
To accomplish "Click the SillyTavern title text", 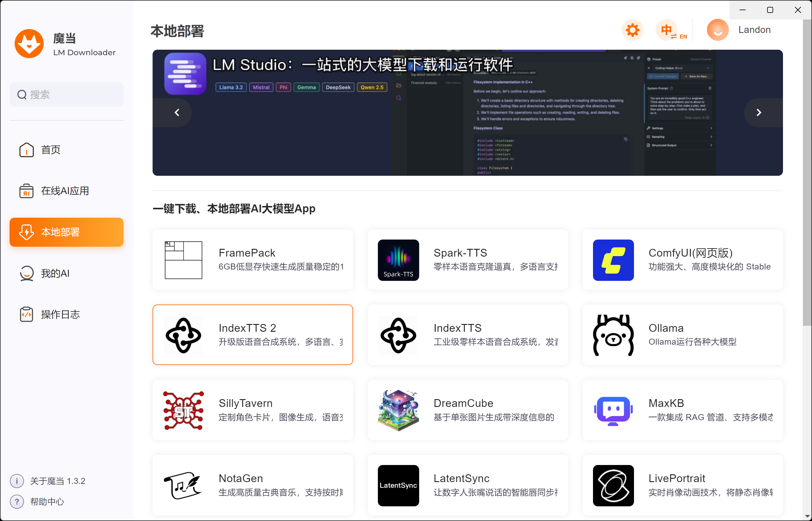I will (x=245, y=403).
